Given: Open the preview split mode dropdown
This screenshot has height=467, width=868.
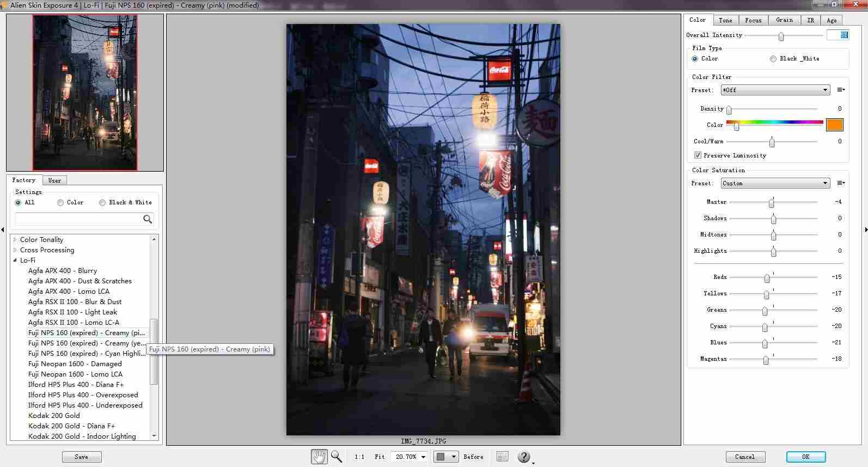Looking at the screenshot, I should coord(445,457).
